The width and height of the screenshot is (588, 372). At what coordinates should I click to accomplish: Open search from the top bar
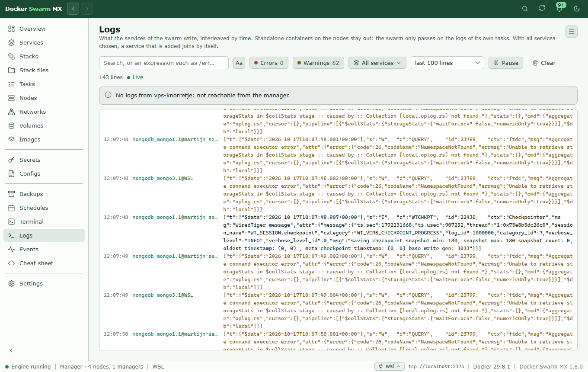525,9
